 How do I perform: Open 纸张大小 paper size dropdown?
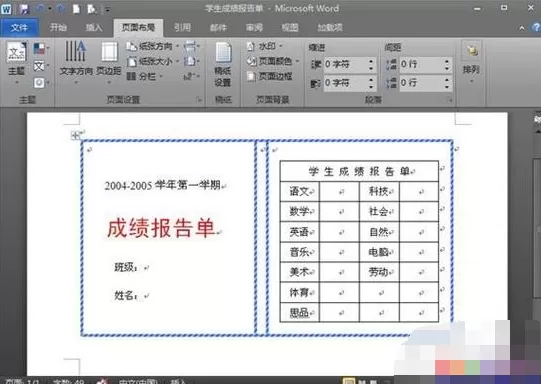(x=153, y=62)
